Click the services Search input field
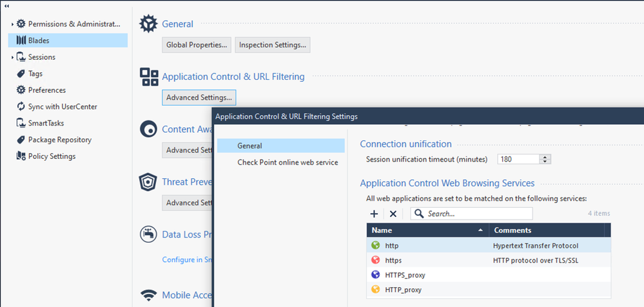This screenshot has height=307, width=644. (471, 214)
